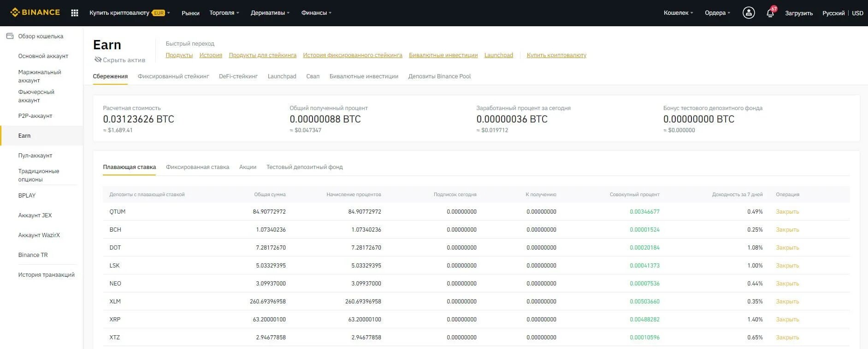Switch to the Launchpad tab
Screen dimensions: 868x349
tap(282, 76)
